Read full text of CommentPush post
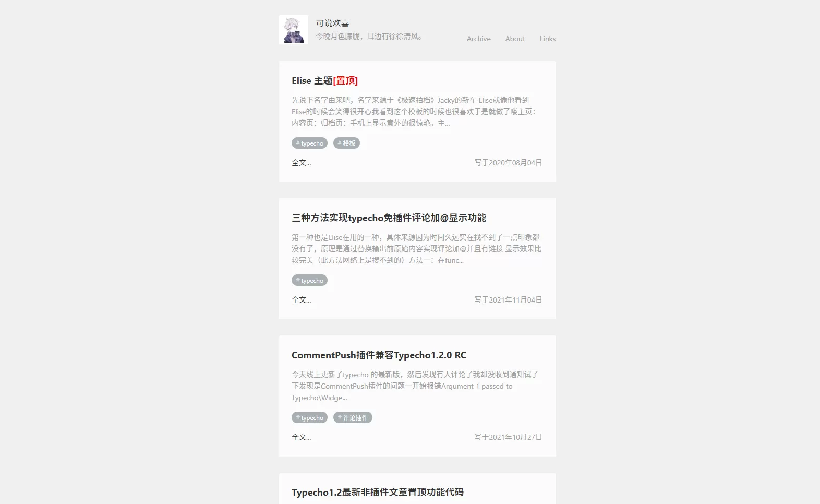Screen dimensions: 820x504 (x=301, y=437)
